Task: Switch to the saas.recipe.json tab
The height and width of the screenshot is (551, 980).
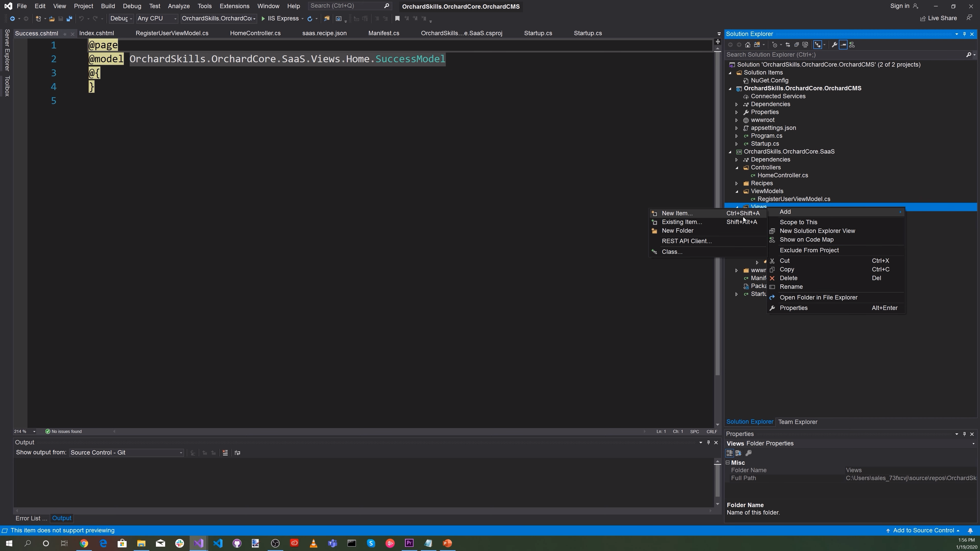Action: click(x=324, y=33)
